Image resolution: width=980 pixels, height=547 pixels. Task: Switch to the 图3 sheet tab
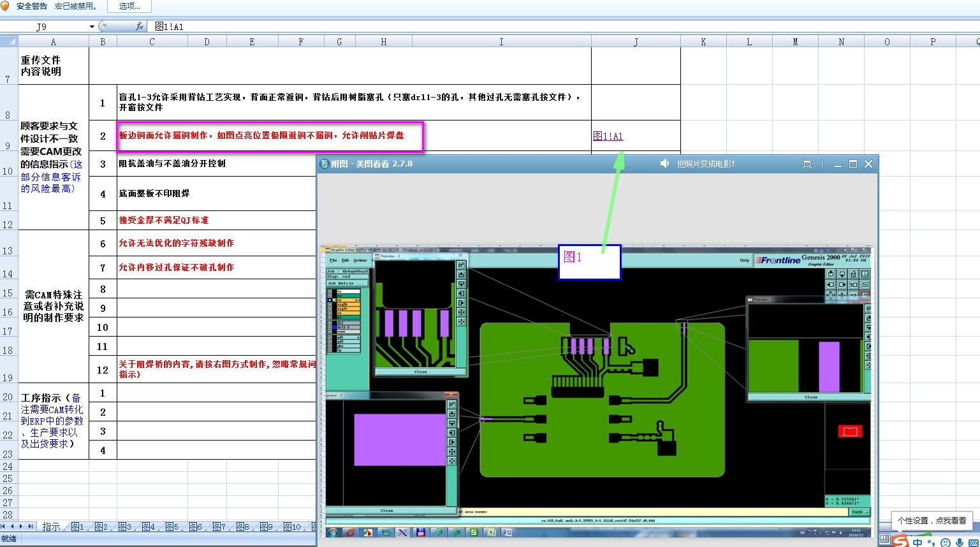pyautogui.click(x=125, y=527)
